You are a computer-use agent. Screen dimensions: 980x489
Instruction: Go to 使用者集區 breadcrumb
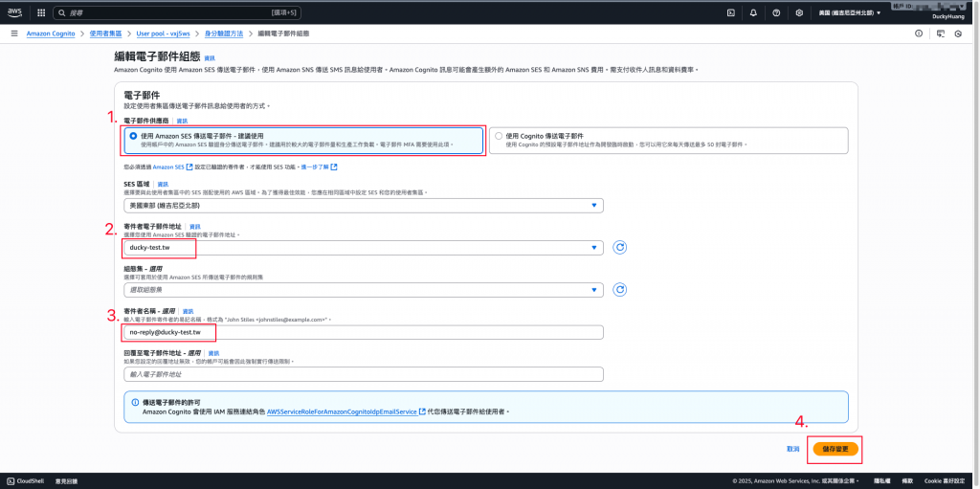tap(104, 33)
